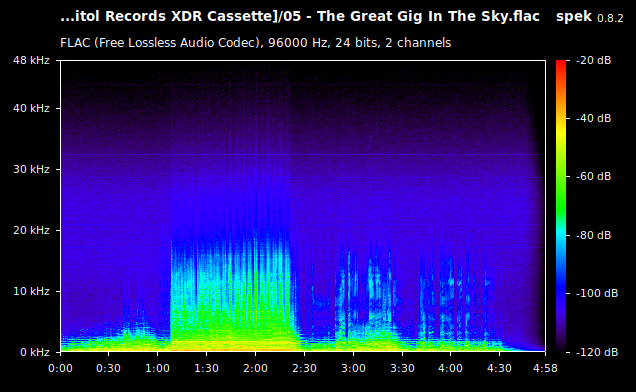
Task: Click the 1:00 time axis label
Action: (157, 368)
